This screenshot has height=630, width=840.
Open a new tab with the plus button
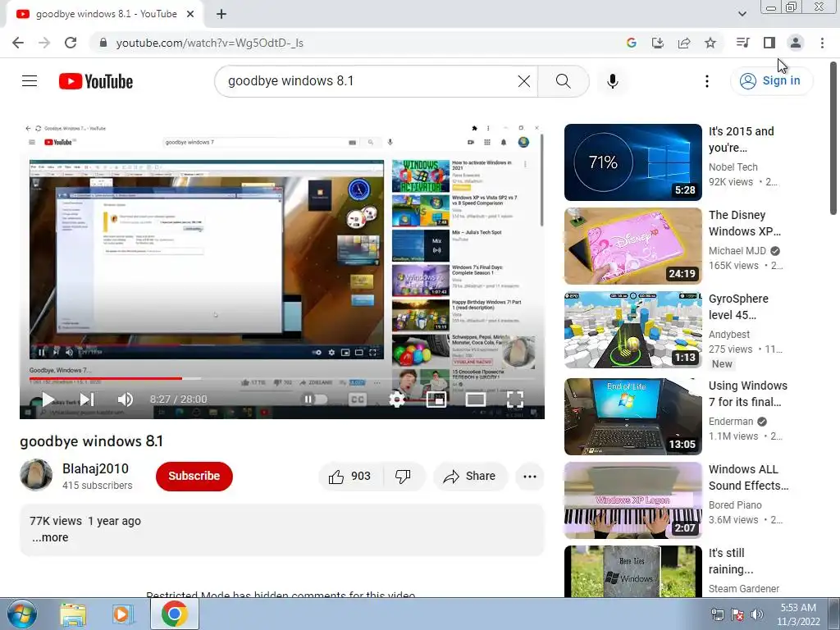pyautogui.click(x=221, y=14)
